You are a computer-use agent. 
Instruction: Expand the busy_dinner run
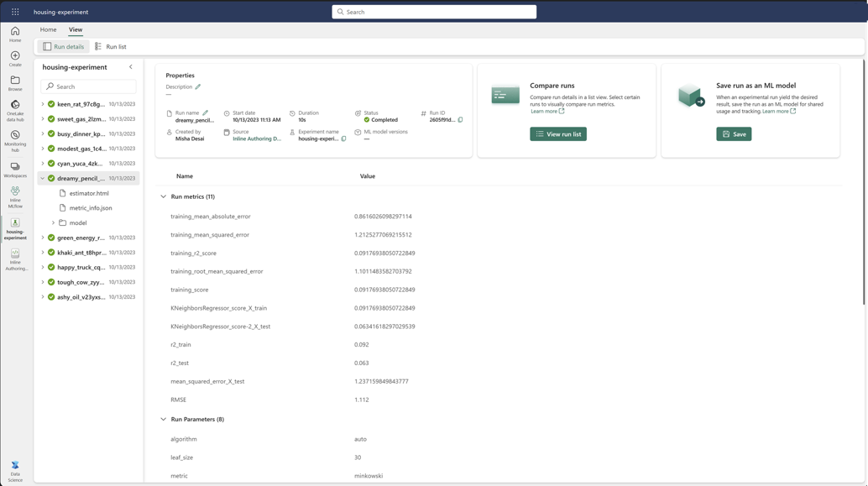click(x=43, y=133)
